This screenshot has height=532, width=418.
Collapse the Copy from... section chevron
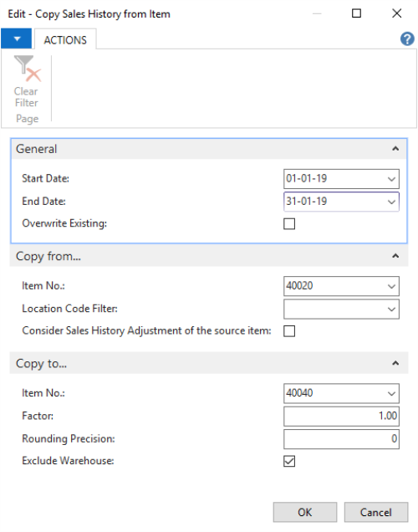click(x=395, y=256)
